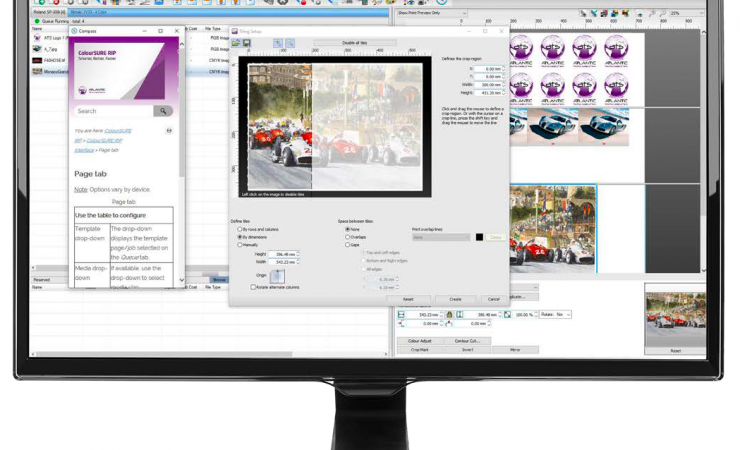The height and width of the screenshot is (450, 740).
Task: Click the 'Disable all tiles' button
Action: coord(354,44)
